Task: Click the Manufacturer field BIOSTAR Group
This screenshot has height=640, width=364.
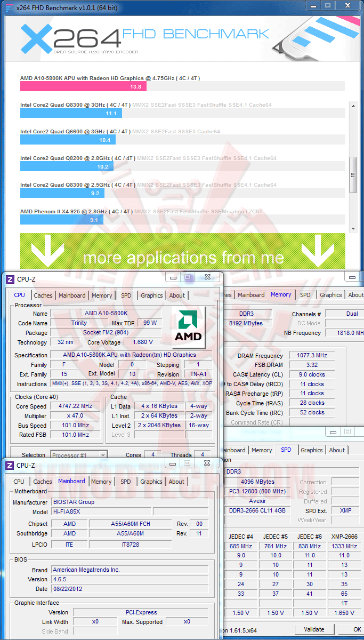Action: click(130, 502)
